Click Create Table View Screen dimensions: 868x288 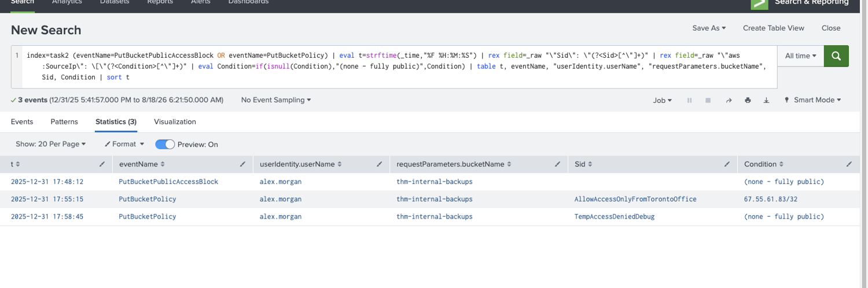774,28
